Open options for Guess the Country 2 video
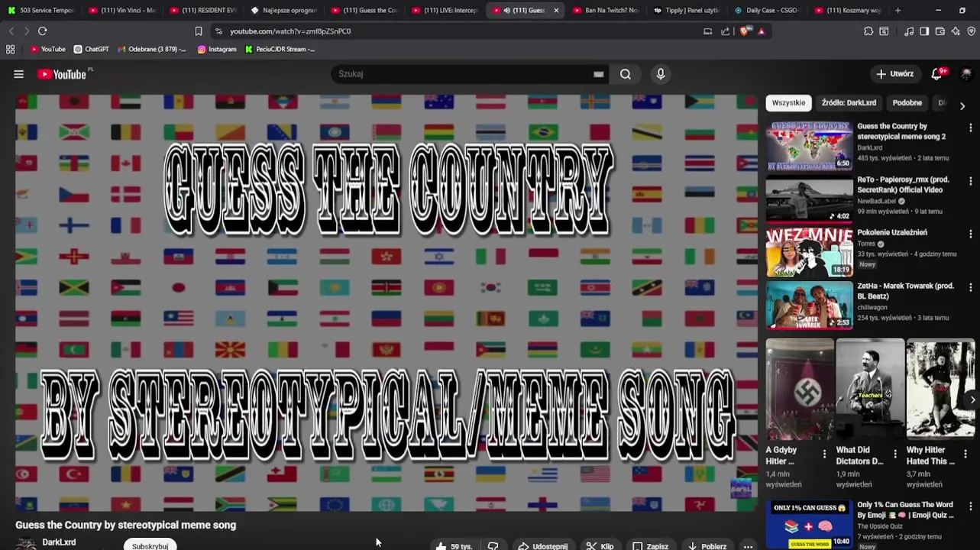Viewport: 980px width, 550px height. click(971, 128)
